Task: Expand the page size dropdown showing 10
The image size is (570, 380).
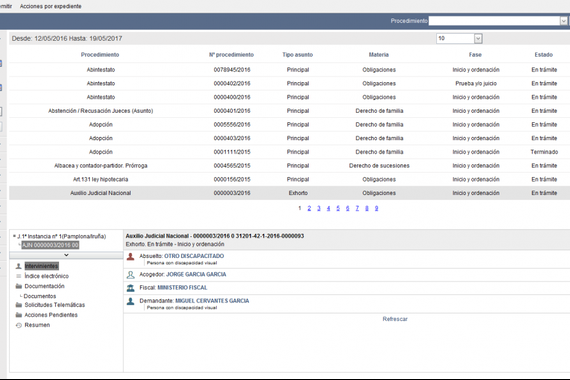Action: (x=478, y=39)
